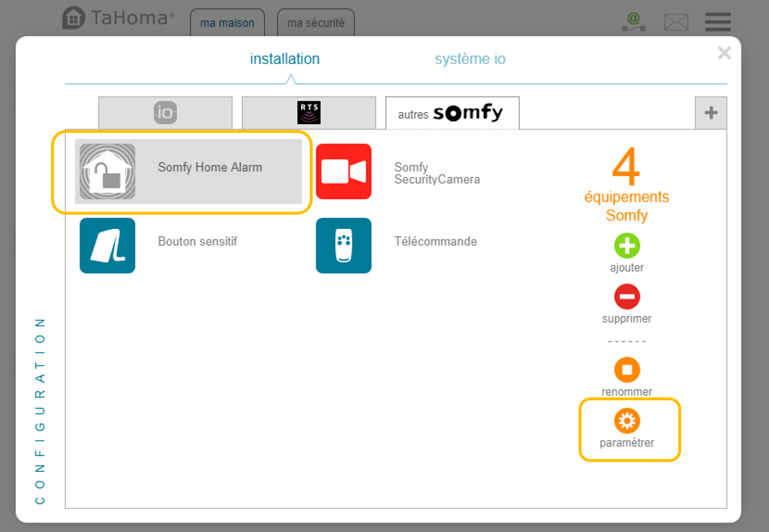Select the Télécommande remote control icon
Viewport: 769px width, 532px height.
click(x=344, y=246)
